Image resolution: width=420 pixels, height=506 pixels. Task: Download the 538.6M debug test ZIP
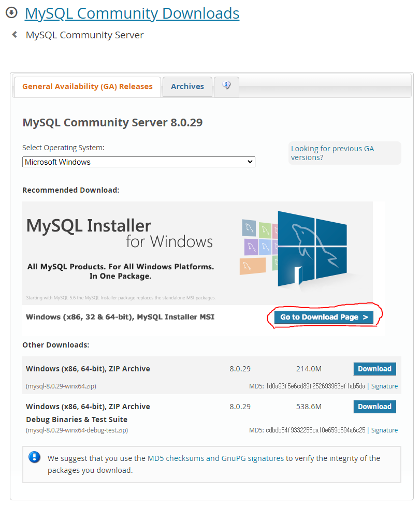pos(374,407)
